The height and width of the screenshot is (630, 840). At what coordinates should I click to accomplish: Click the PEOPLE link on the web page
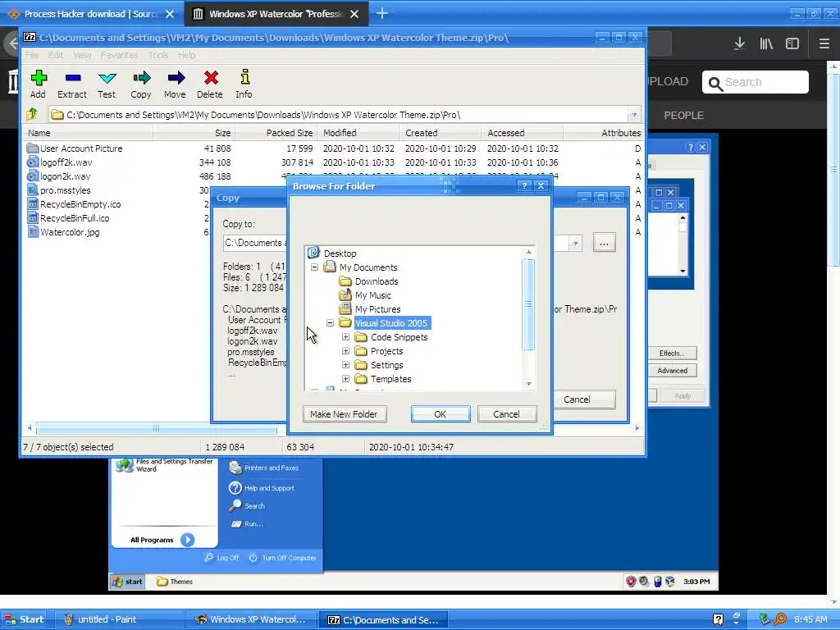point(683,115)
